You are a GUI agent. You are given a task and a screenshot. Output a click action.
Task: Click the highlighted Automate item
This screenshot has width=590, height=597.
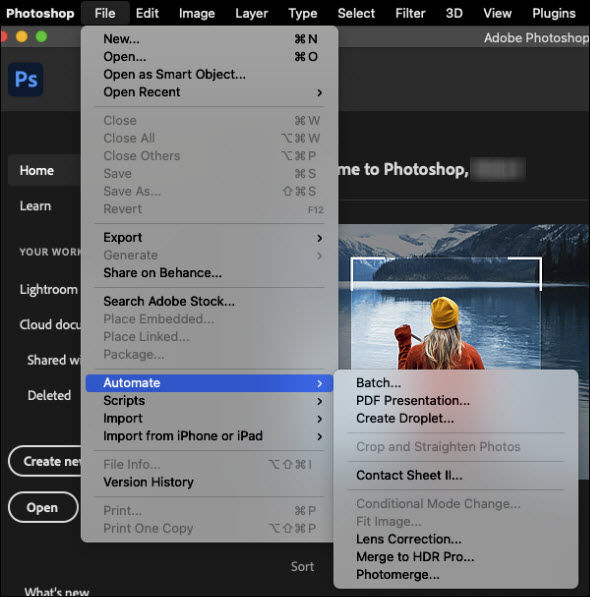(209, 383)
